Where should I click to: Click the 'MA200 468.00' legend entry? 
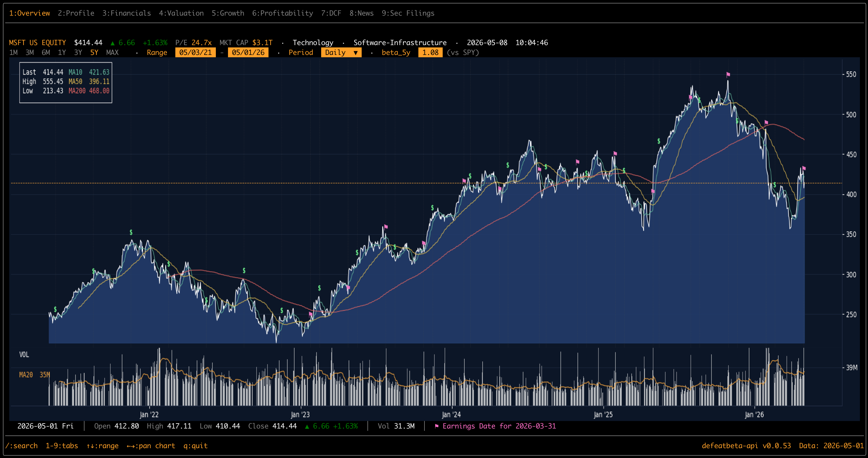coord(89,91)
